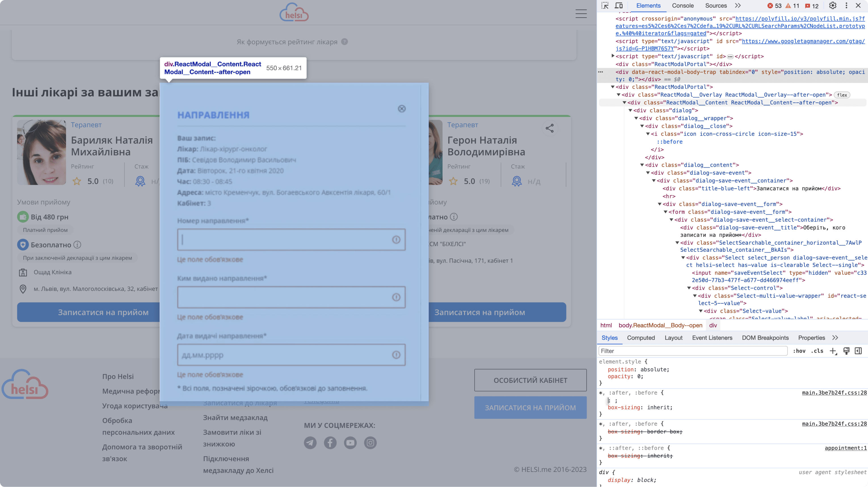
Task: Collapse div class dialog__wrapper node
Action: point(636,118)
